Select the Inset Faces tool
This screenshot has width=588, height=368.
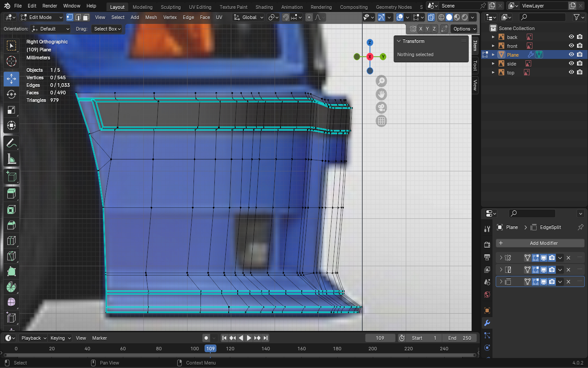tap(11, 210)
